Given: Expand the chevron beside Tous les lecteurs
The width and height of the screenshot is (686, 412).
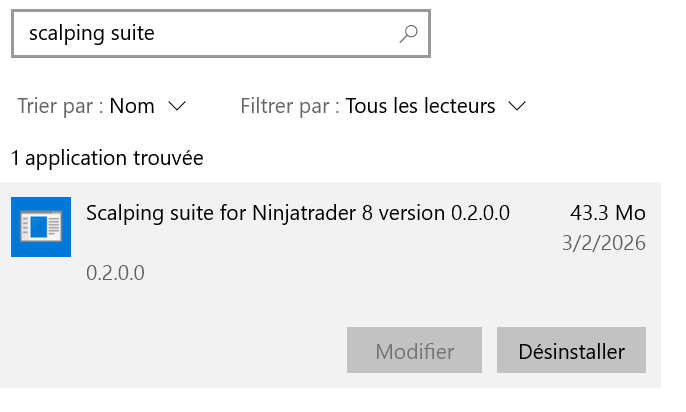Looking at the screenshot, I should [x=517, y=106].
